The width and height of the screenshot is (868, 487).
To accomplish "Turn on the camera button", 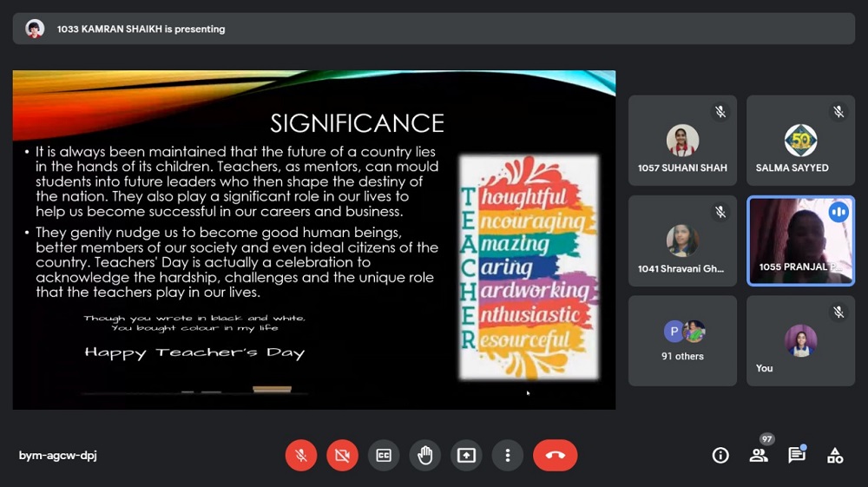I will point(342,455).
